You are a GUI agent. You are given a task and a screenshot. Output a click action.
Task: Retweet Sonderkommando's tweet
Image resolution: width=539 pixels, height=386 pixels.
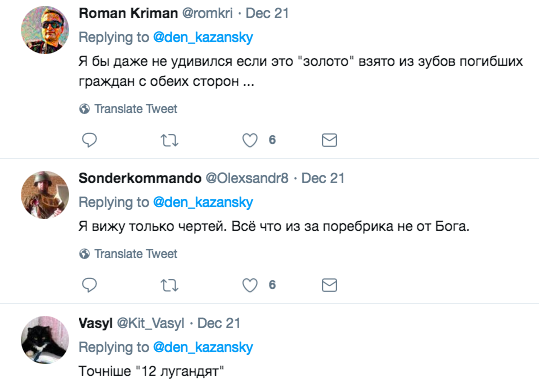(x=169, y=285)
